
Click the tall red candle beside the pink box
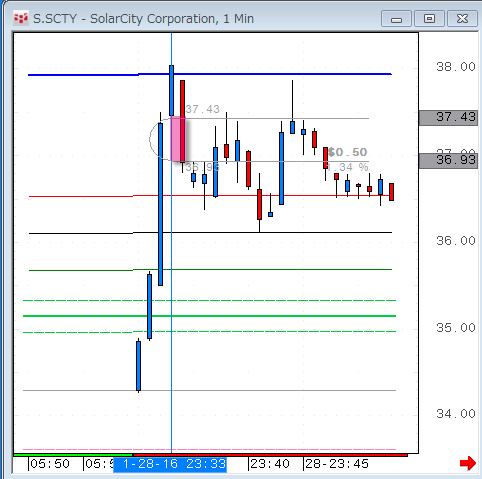click(x=182, y=121)
